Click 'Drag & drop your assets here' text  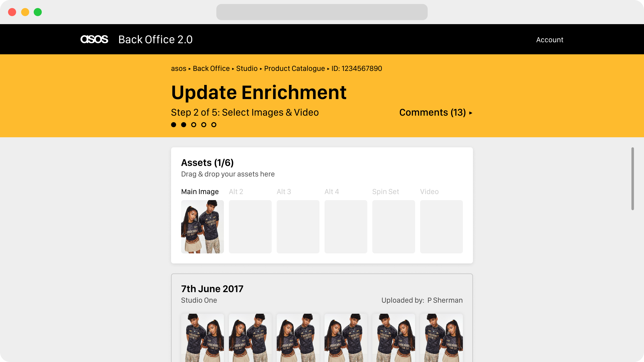click(x=228, y=174)
